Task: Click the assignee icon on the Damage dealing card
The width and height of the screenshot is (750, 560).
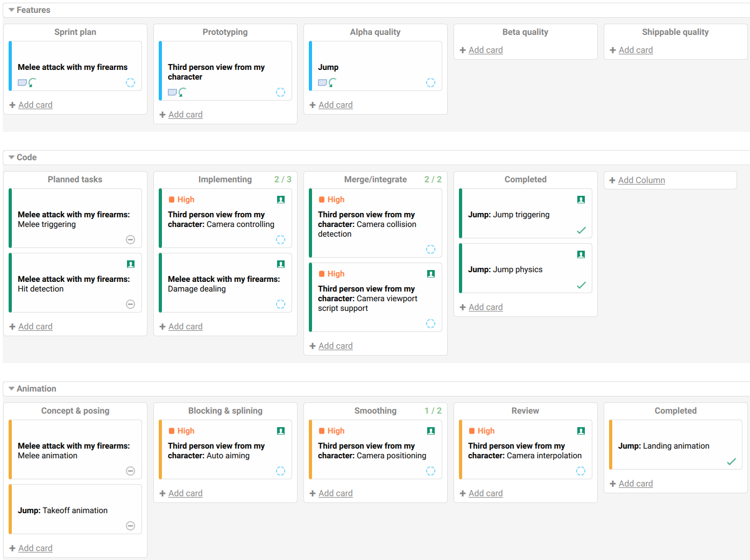Action: [280, 264]
